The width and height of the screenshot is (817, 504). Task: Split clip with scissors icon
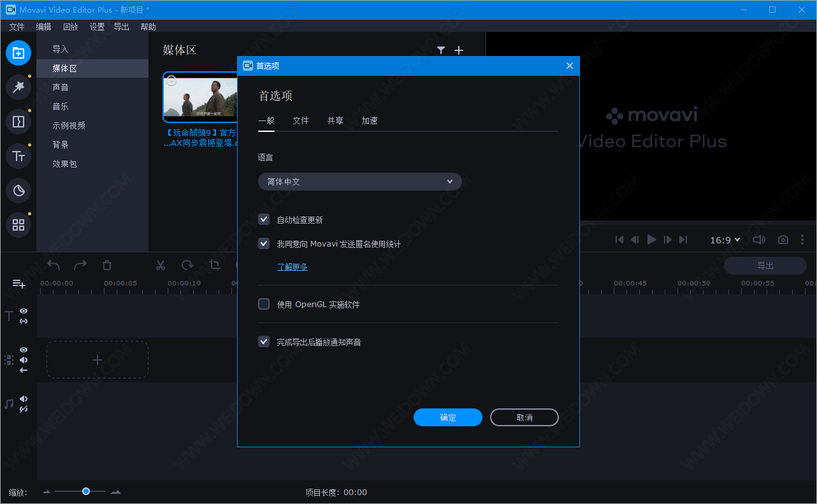[161, 265]
